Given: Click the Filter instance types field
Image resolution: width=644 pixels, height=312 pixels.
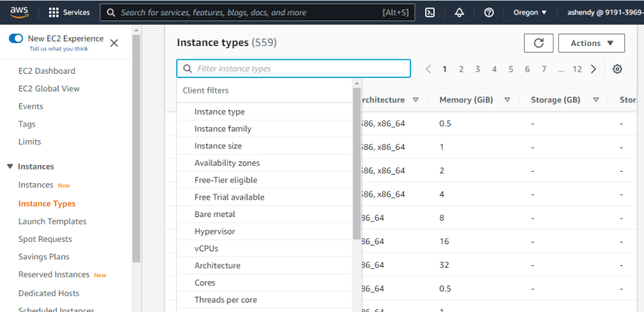Looking at the screenshot, I should [293, 69].
